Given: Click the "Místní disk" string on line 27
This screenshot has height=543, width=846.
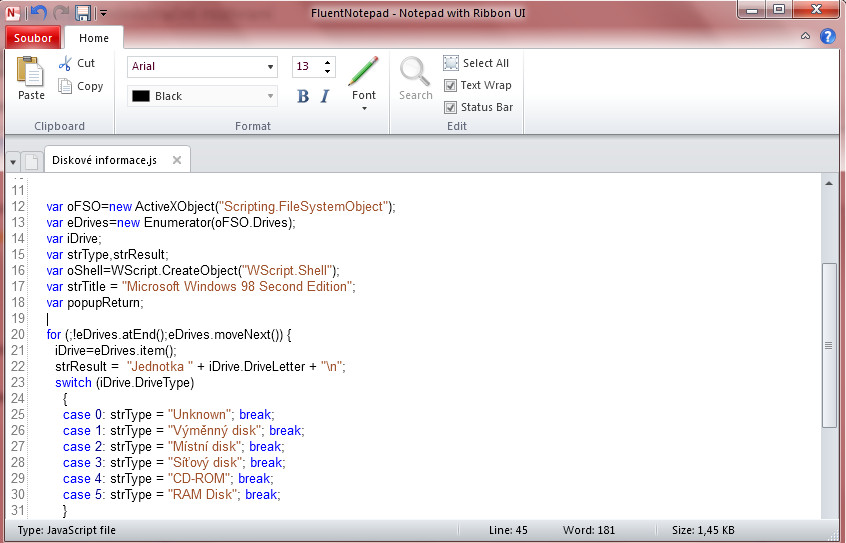Looking at the screenshot, I should click(x=204, y=446).
